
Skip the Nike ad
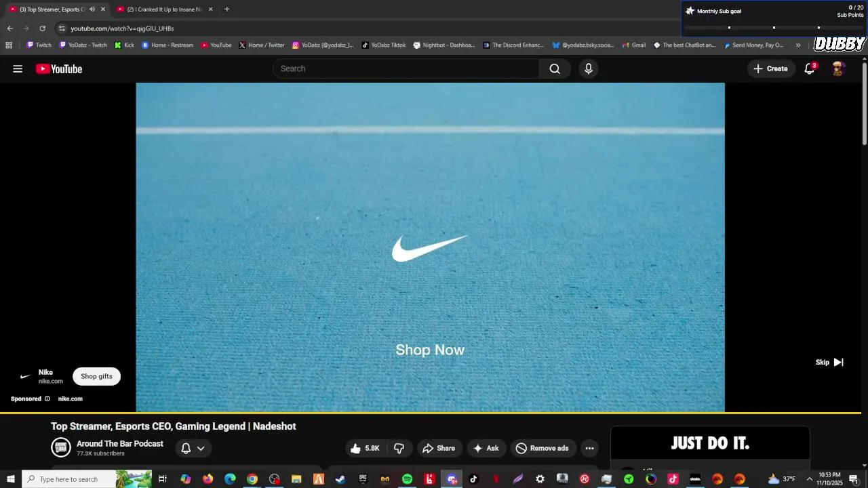[x=829, y=362]
